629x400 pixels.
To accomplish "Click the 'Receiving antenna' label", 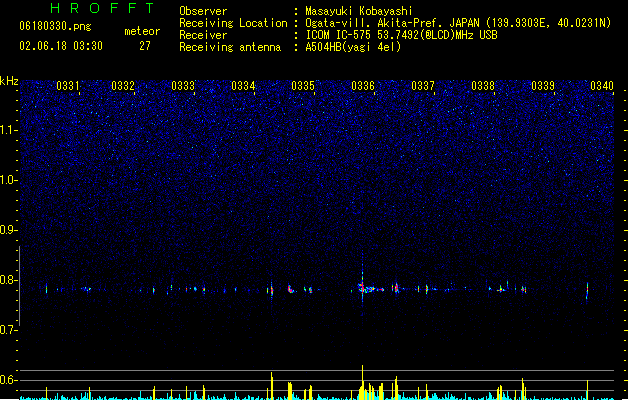I will pyautogui.click(x=230, y=47).
